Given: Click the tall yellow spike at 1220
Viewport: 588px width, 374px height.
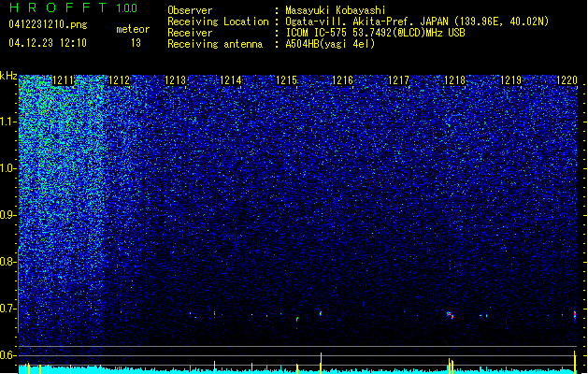Looking at the screenshot, I should point(575,362).
